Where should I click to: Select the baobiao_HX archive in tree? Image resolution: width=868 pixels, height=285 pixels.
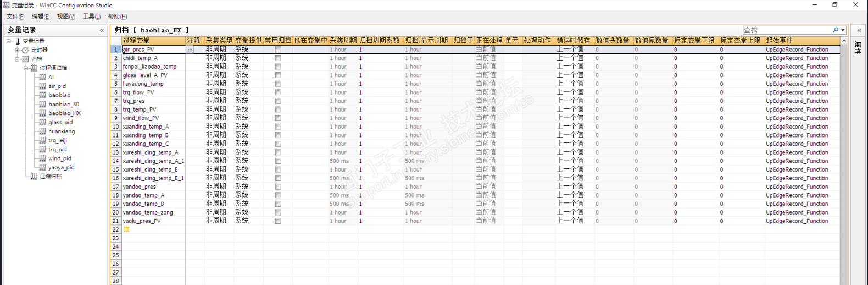click(64, 113)
